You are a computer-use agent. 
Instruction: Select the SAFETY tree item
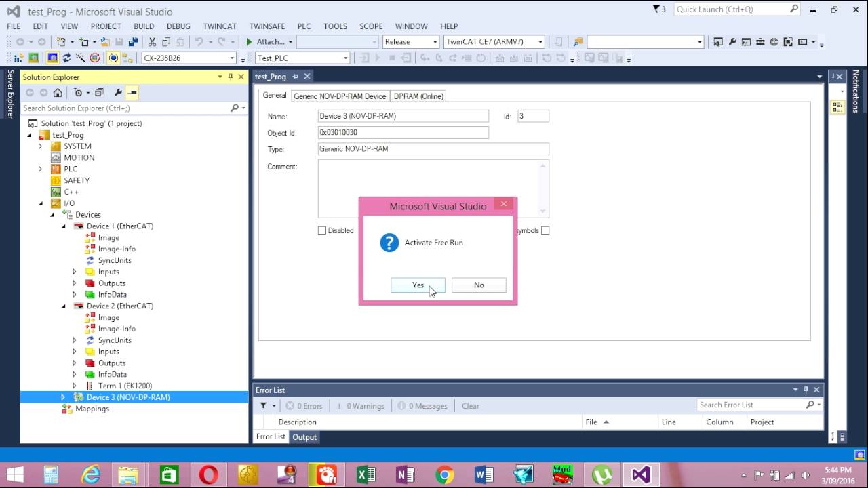click(x=77, y=180)
